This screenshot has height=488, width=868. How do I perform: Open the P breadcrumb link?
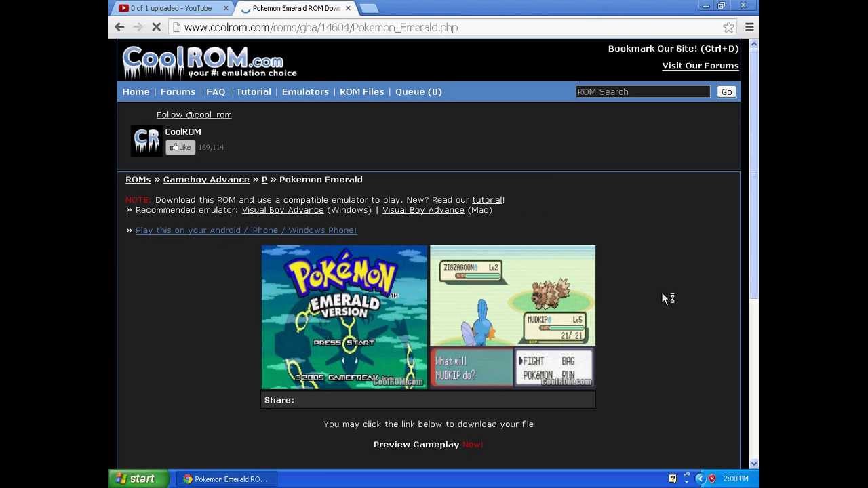click(x=264, y=180)
